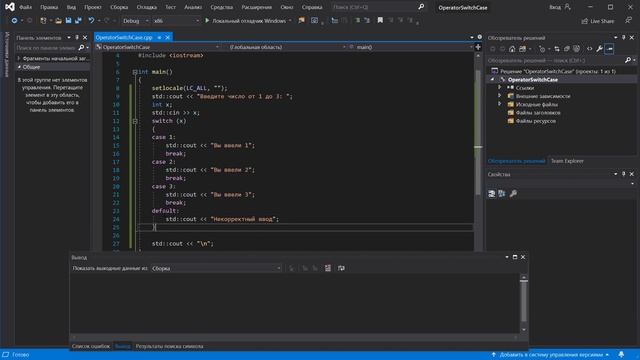
Task: Open the 'Отладка' menu
Action: click(x=147, y=7)
